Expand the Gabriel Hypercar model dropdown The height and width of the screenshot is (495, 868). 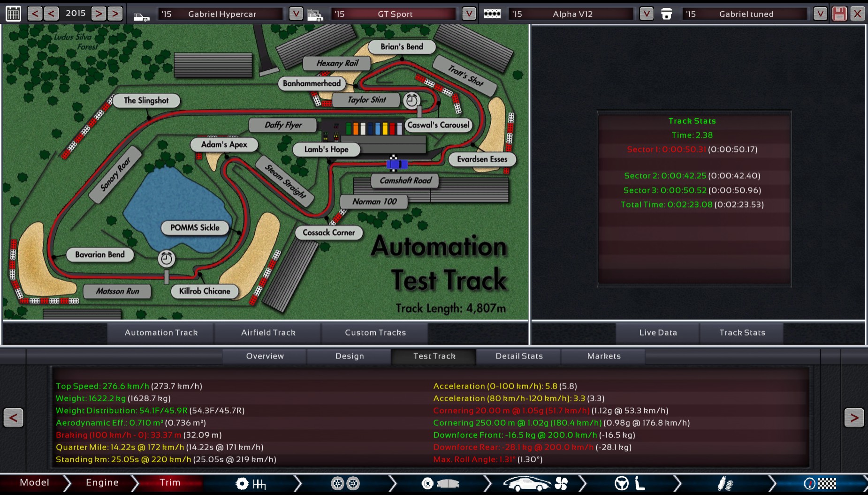296,14
